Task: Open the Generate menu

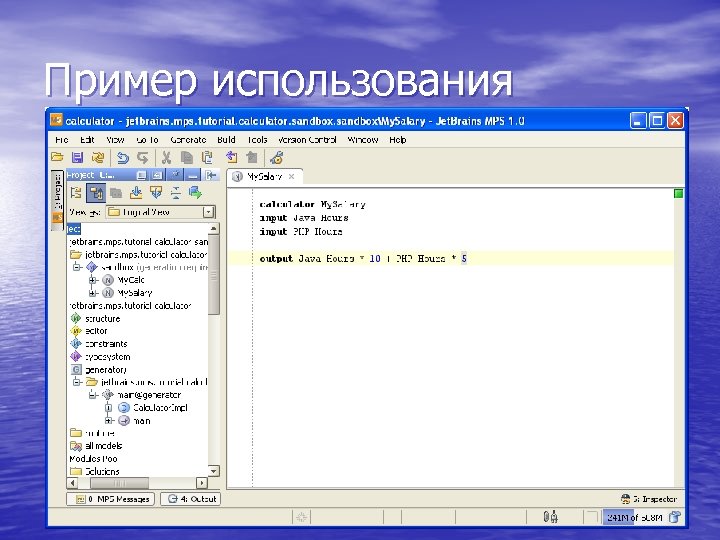Action: (x=188, y=140)
